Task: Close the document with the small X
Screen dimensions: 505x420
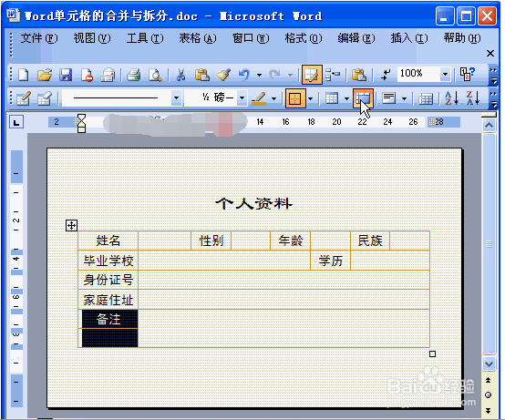Action: click(490, 53)
